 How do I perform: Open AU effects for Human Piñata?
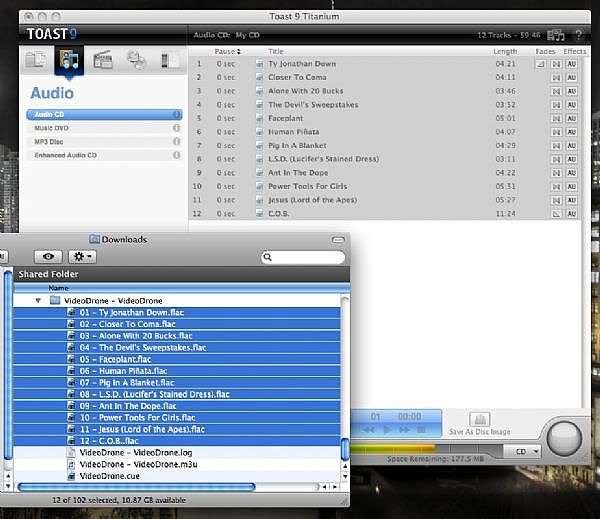572,132
